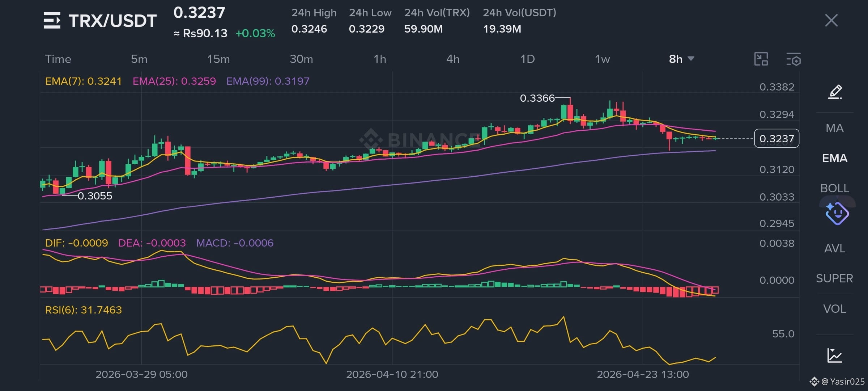The width and height of the screenshot is (868, 391).
Task: Click the 0.3120 price axis label
Action: point(777,169)
